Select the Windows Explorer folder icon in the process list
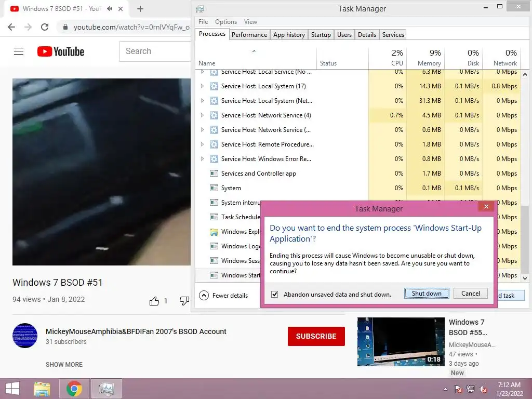 214,232
